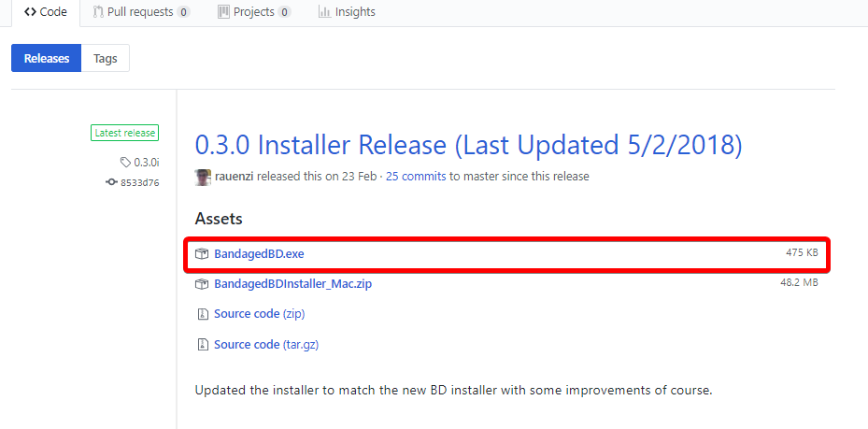
Task: Click the file icon beside Source code (tar.gz)
Action: 202,345
